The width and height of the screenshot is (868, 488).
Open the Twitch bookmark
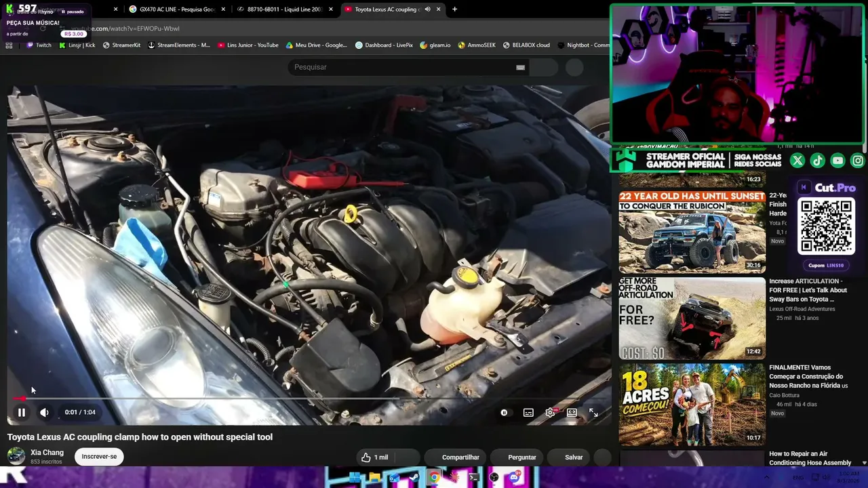point(39,45)
